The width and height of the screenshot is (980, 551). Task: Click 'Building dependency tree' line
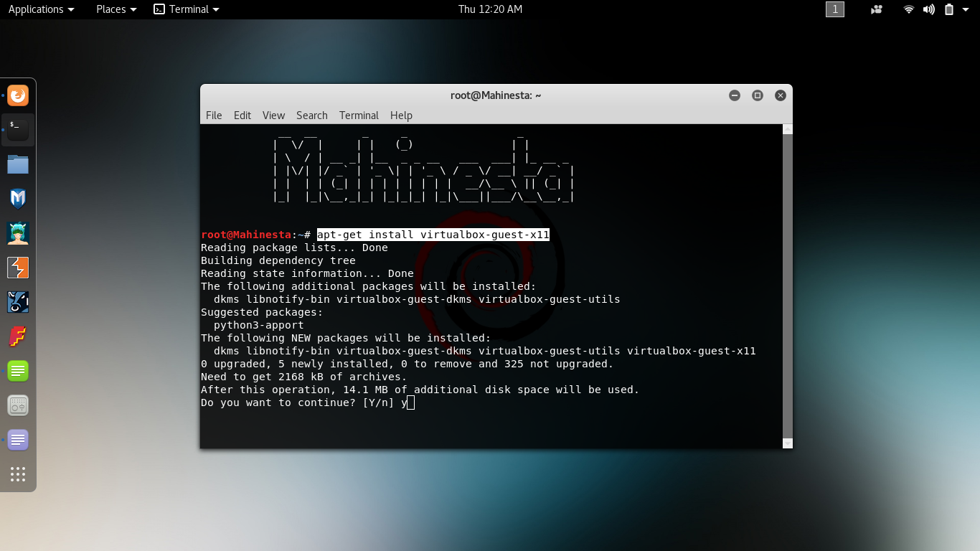[x=278, y=260]
